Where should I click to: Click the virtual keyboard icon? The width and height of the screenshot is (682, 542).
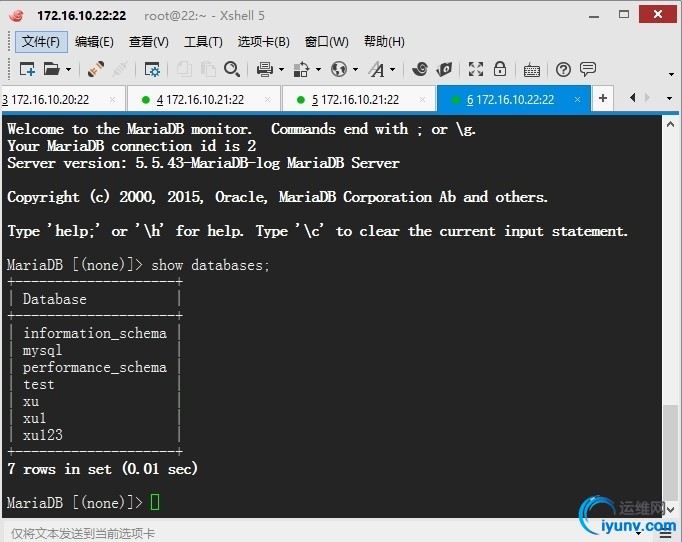point(532,70)
